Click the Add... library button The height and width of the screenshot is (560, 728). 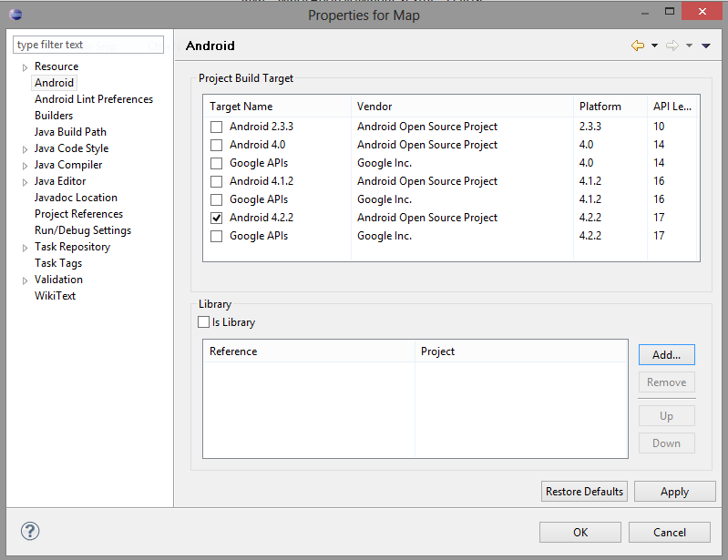coord(666,355)
